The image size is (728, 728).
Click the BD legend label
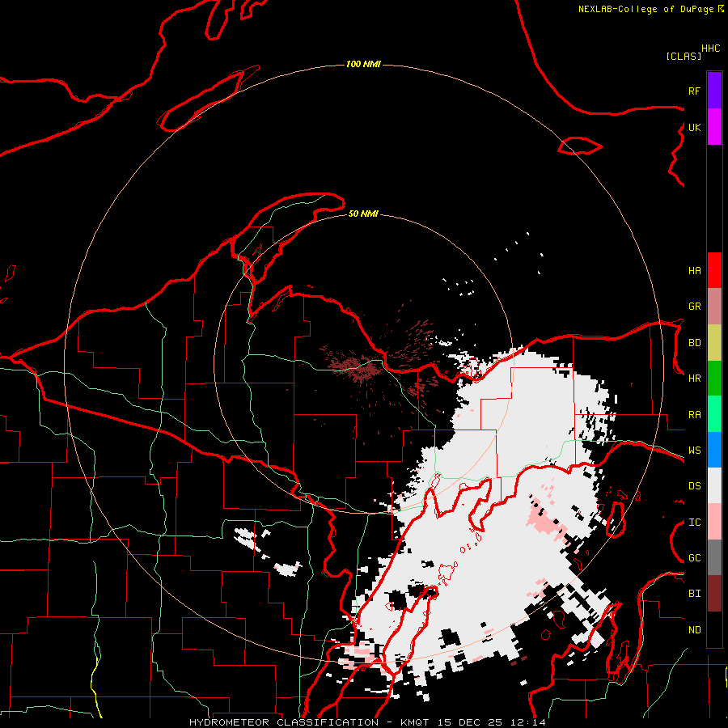click(694, 343)
